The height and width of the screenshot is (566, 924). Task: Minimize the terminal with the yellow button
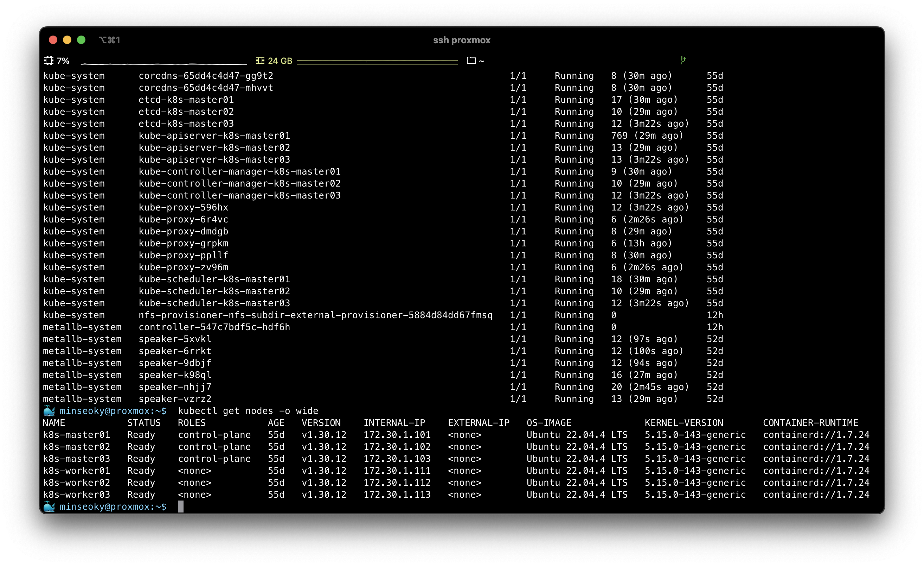[x=67, y=40]
